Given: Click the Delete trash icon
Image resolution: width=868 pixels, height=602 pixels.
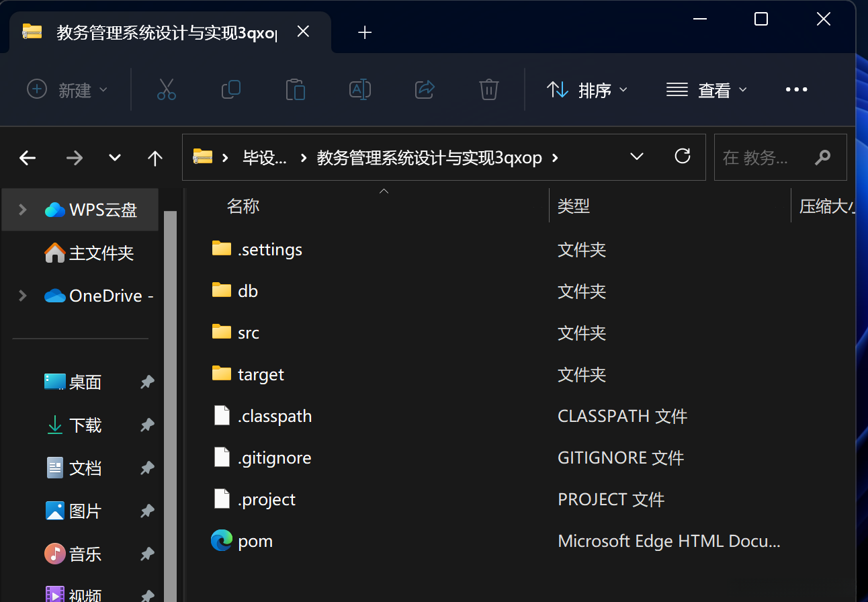Looking at the screenshot, I should 488,89.
